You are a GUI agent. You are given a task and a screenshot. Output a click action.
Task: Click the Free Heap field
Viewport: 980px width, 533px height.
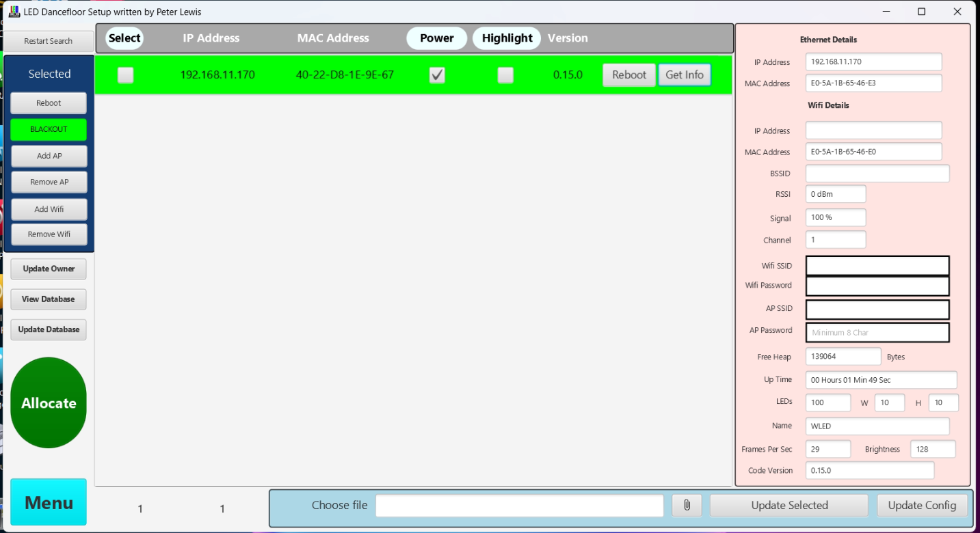coord(843,356)
